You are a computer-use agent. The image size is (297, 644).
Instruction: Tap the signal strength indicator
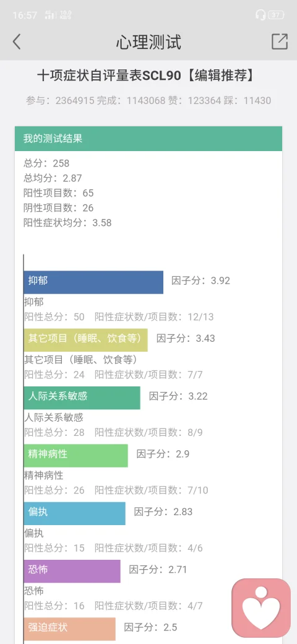[x=51, y=15]
